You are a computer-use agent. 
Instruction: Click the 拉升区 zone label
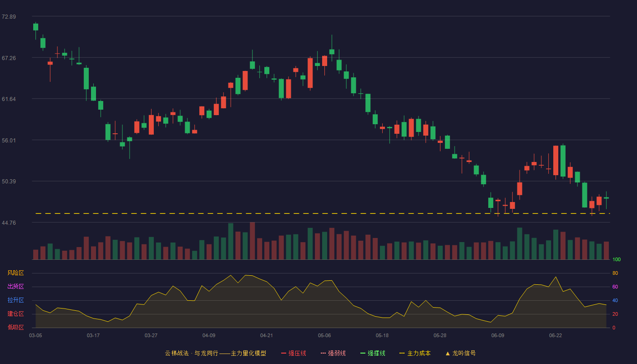click(15, 300)
